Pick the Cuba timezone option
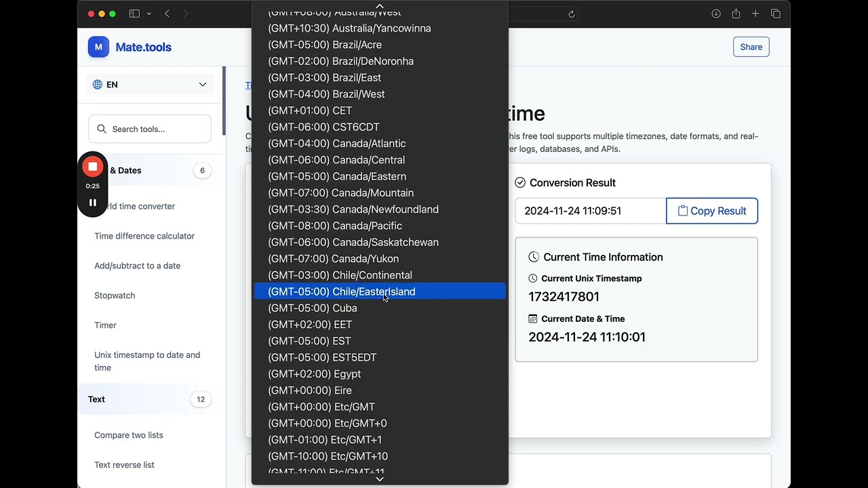 (313, 308)
